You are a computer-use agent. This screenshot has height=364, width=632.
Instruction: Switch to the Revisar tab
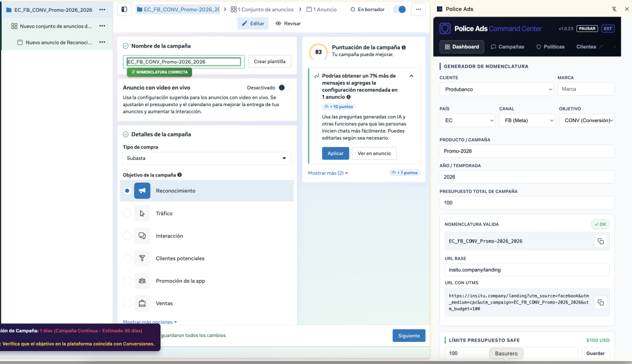click(x=288, y=23)
